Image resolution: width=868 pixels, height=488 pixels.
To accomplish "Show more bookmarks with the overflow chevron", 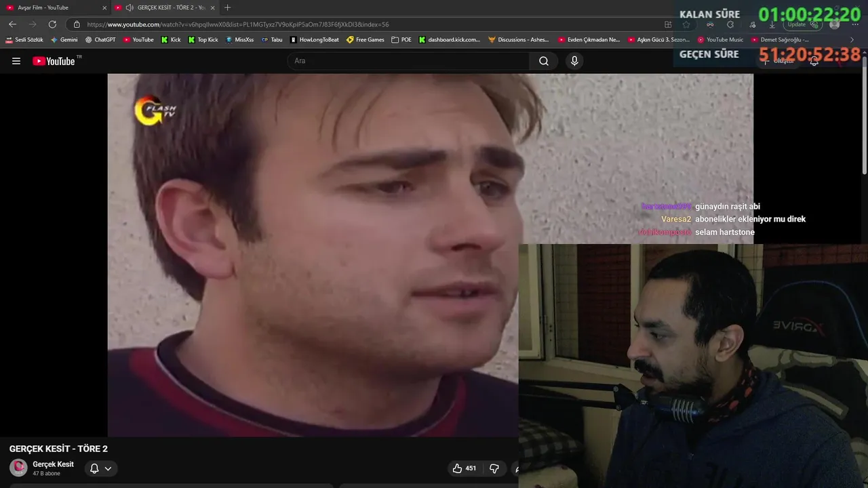I will (852, 39).
